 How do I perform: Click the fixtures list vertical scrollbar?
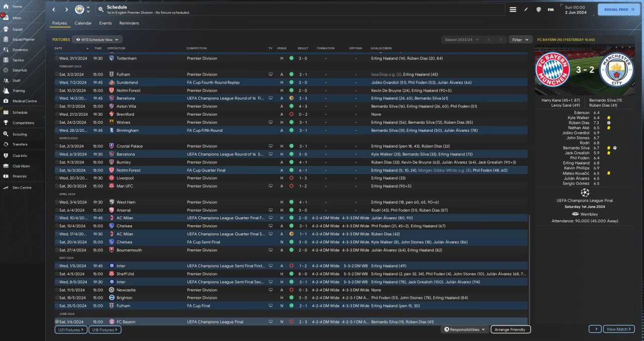click(529, 271)
